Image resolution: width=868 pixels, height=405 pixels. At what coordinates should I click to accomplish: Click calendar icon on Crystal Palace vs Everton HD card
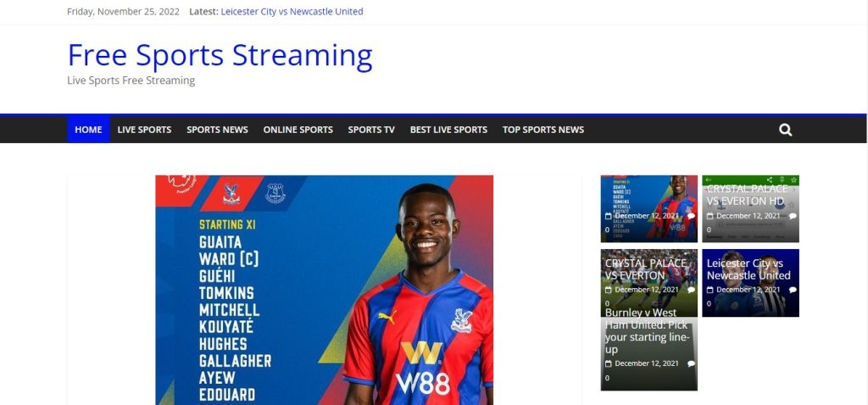pyautogui.click(x=709, y=216)
